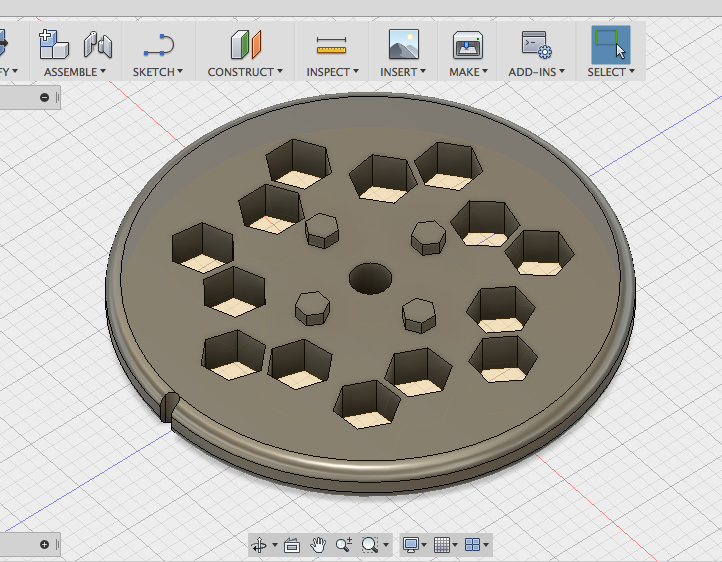The height and width of the screenshot is (562, 722).
Task: Select the Measure ruler icon
Action: click(x=330, y=45)
